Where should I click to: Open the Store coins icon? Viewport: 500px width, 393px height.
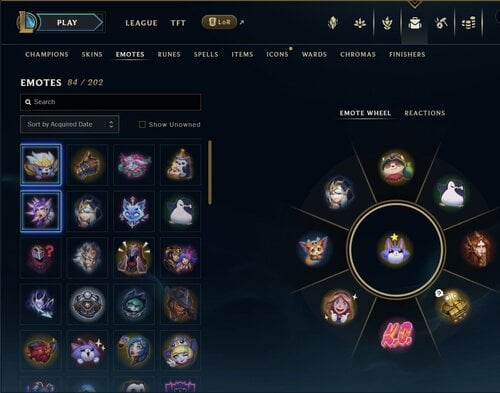coord(468,23)
